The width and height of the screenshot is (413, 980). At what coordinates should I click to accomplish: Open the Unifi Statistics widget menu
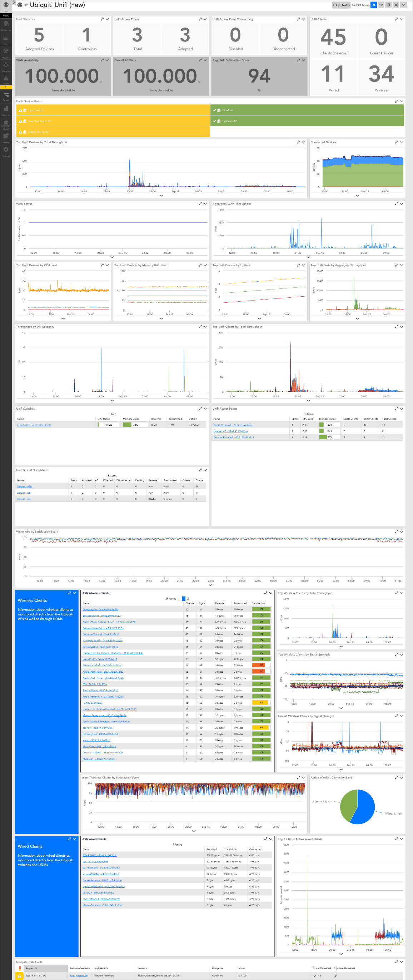click(x=107, y=19)
